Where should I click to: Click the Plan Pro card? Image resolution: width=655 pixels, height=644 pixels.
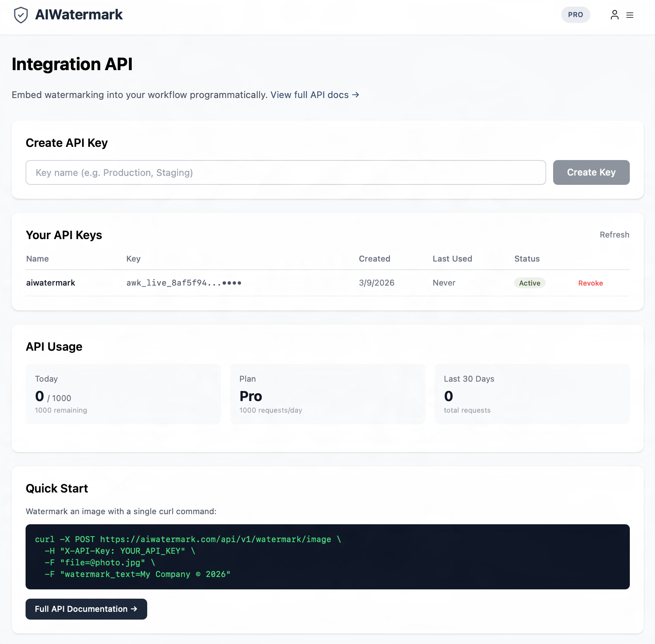pos(327,394)
